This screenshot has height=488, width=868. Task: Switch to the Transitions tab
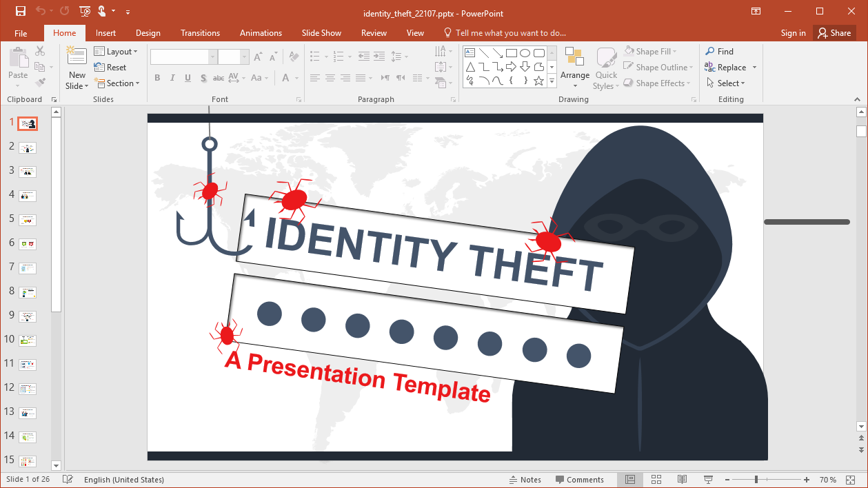200,32
